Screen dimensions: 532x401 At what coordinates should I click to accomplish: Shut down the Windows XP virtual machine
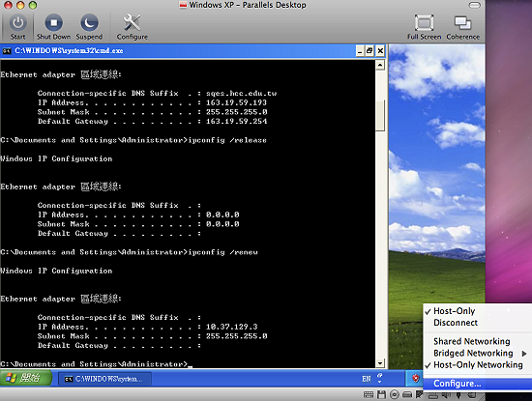[53, 27]
